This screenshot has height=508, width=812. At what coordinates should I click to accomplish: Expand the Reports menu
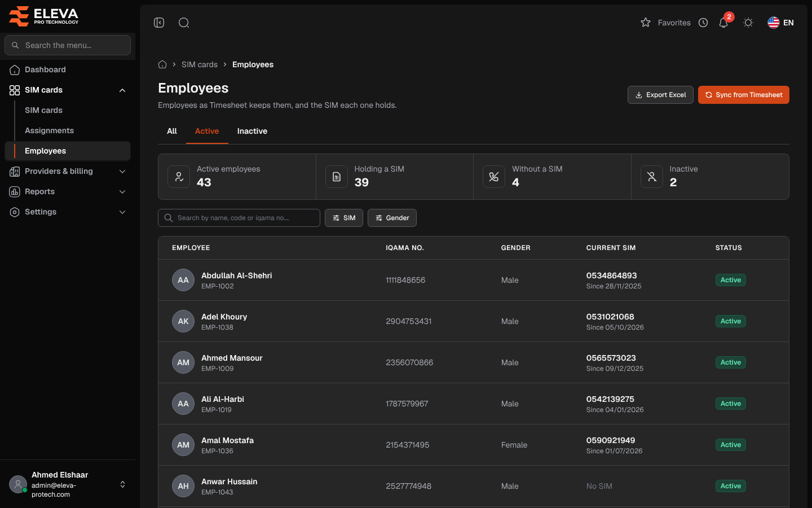coord(122,192)
